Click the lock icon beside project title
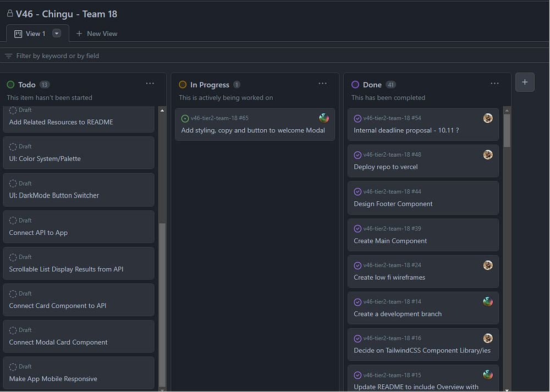The image size is (550, 392). 10,14
